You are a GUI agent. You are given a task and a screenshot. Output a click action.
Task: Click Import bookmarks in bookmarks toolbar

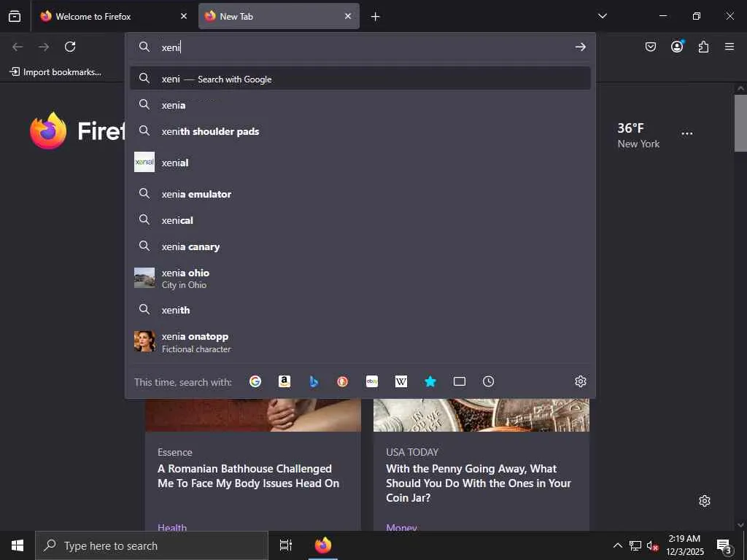pos(55,72)
